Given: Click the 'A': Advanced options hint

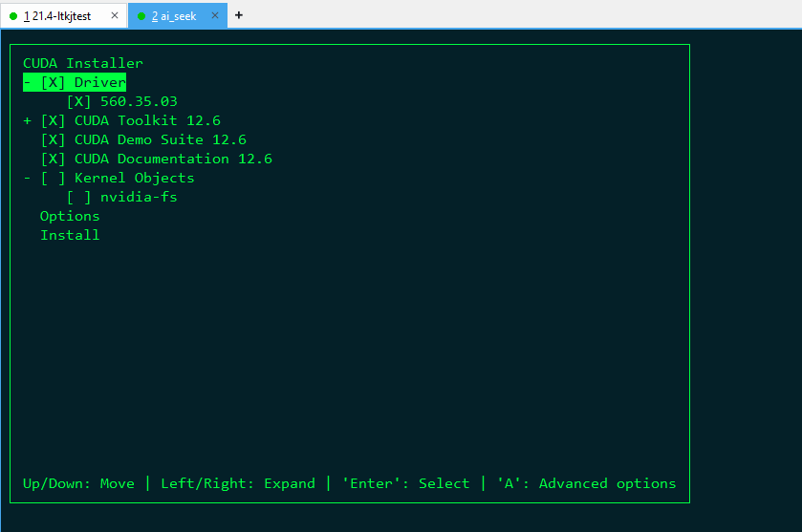Looking at the screenshot, I should coord(586,483).
